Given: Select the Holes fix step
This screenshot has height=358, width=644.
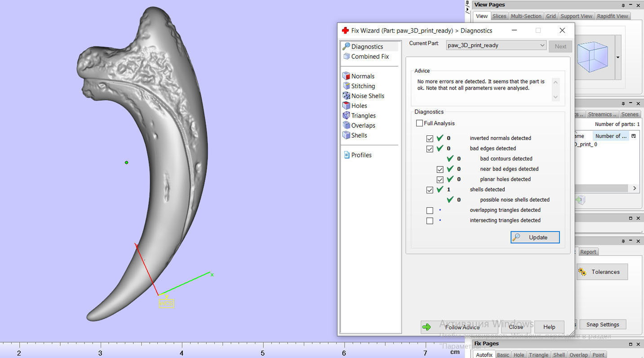Looking at the screenshot, I should [355, 106].
